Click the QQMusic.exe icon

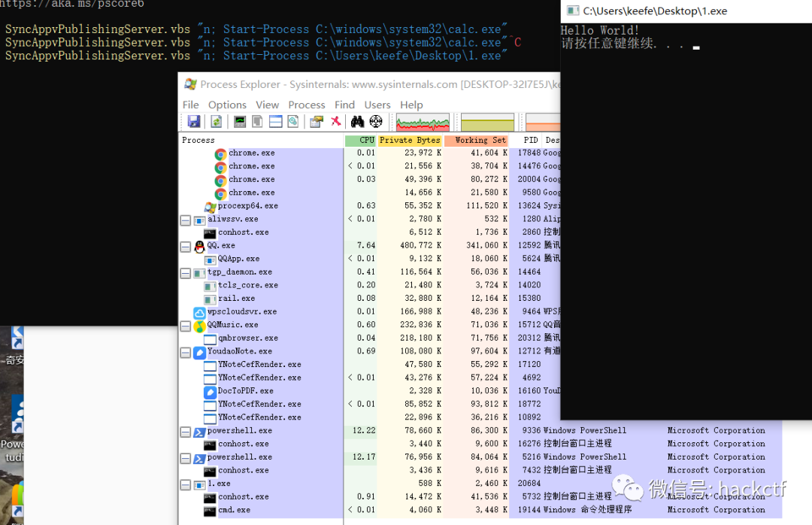tap(199, 326)
